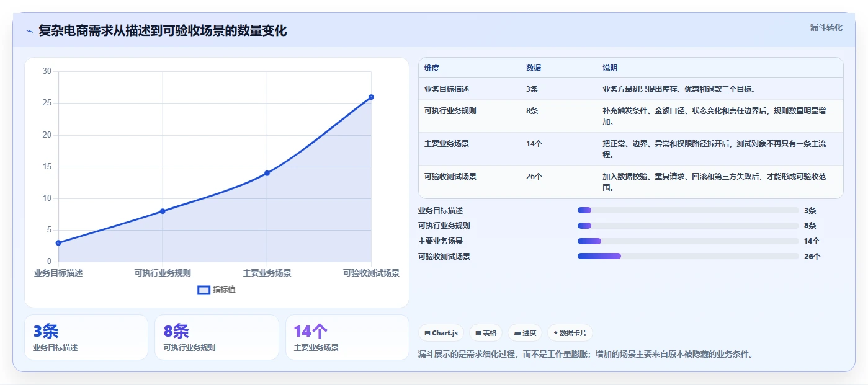Click the 可执行业务规则 table row cell
This screenshot has width=868, height=385.
pyautogui.click(x=450, y=111)
